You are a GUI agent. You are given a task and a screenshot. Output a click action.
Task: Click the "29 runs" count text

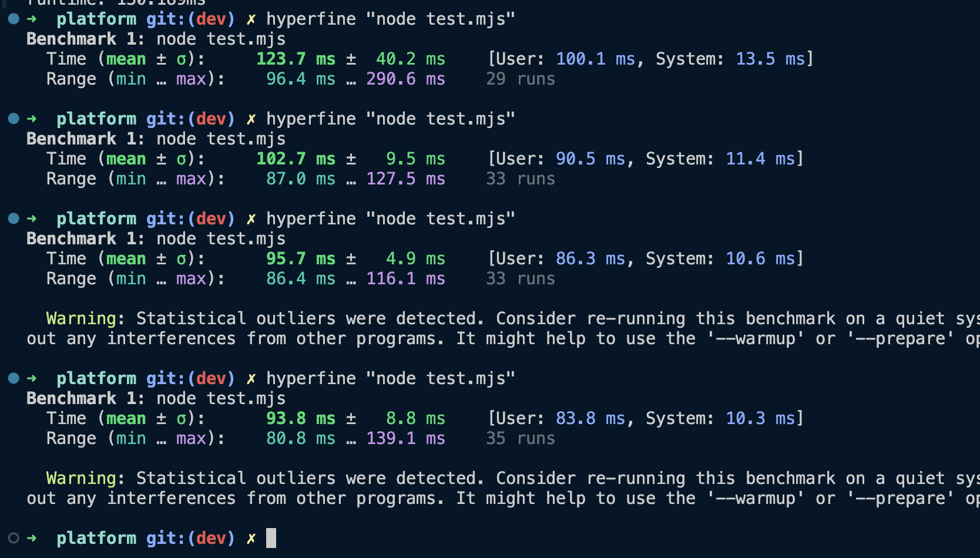pos(520,79)
